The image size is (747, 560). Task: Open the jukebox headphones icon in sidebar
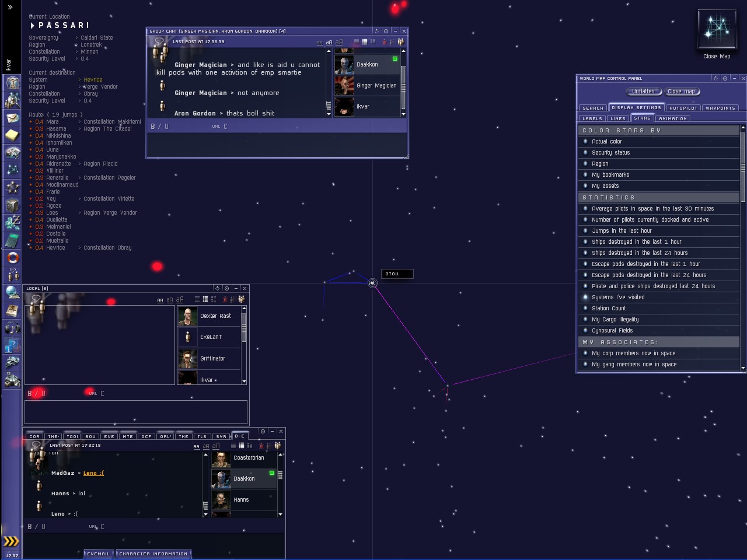tap(12, 328)
